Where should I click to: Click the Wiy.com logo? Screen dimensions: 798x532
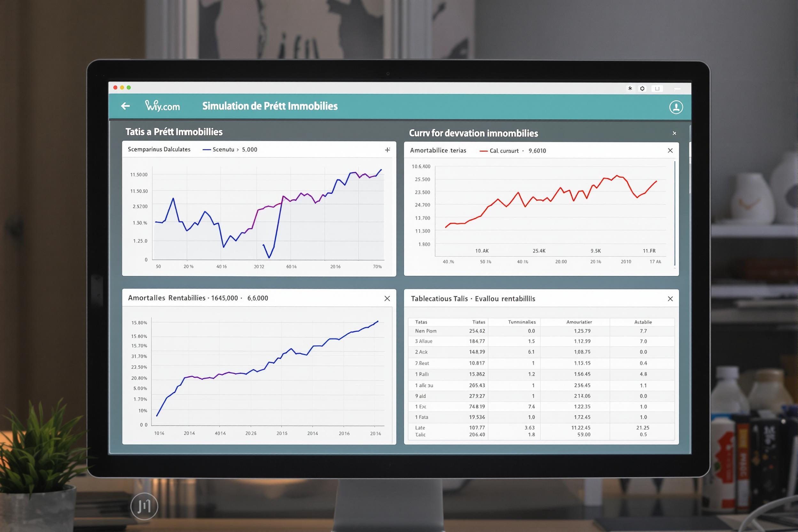(x=162, y=106)
